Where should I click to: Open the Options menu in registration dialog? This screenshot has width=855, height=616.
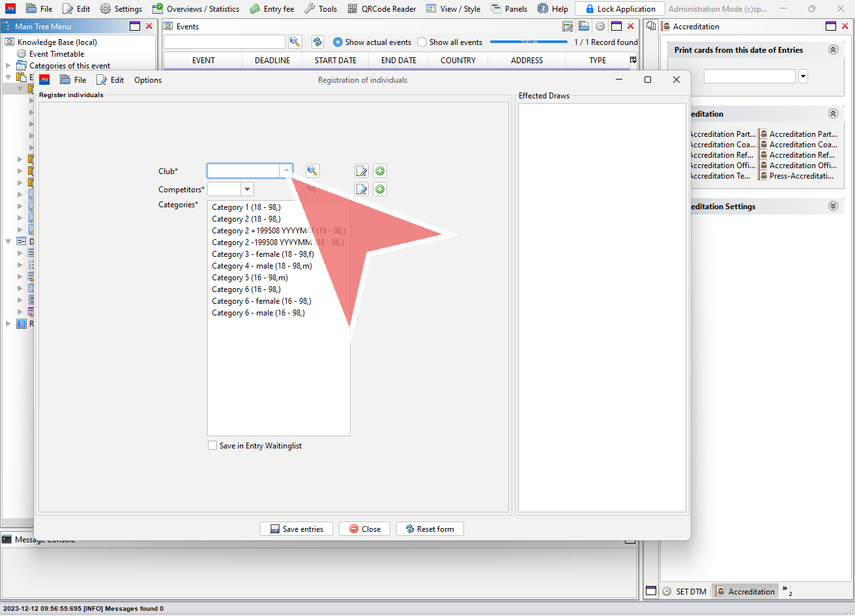(x=148, y=80)
